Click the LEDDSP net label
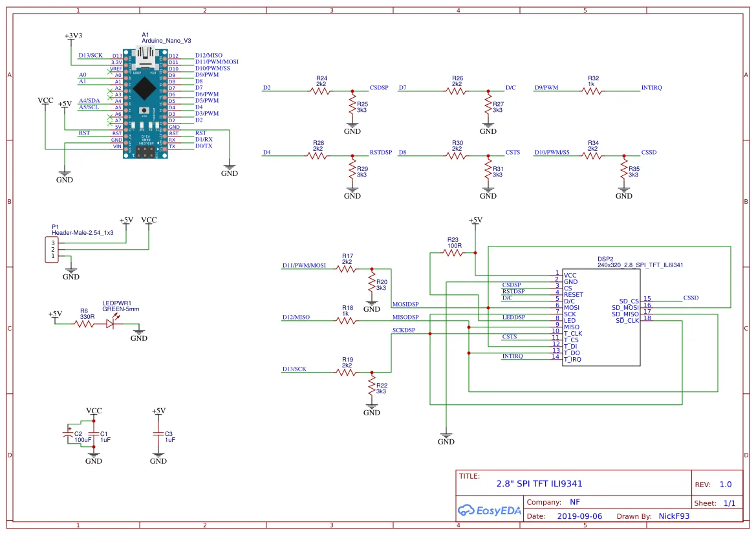This screenshot has height=535, width=756. click(514, 318)
